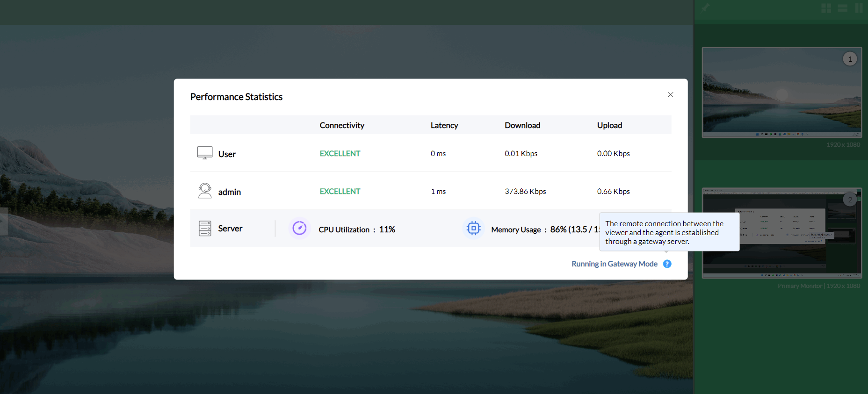
Task: Click the Server rack icon
Action: coord(205,229)
